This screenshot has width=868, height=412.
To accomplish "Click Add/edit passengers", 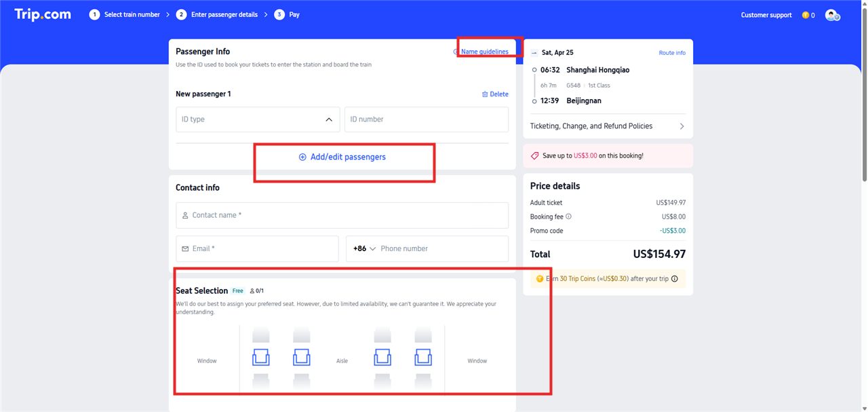I will 343,156.
